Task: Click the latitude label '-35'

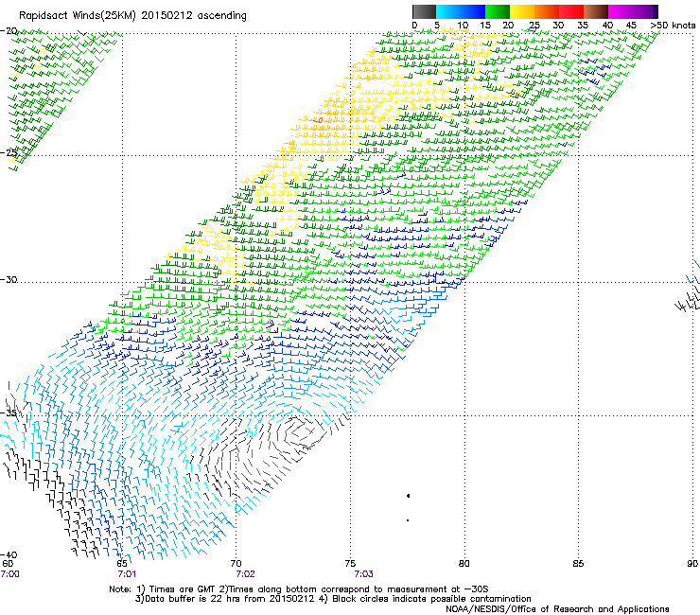Action: click(9, 413)
